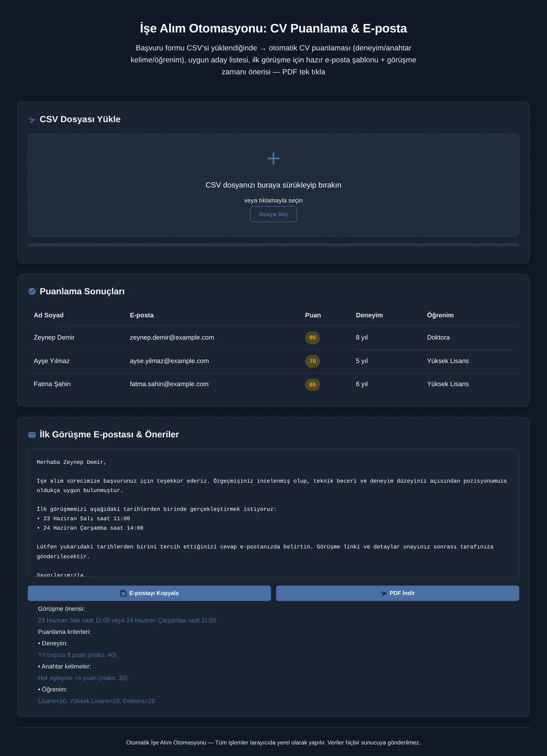
Task: Click the Dosya Seç button
Action: [x=273, y=214]
